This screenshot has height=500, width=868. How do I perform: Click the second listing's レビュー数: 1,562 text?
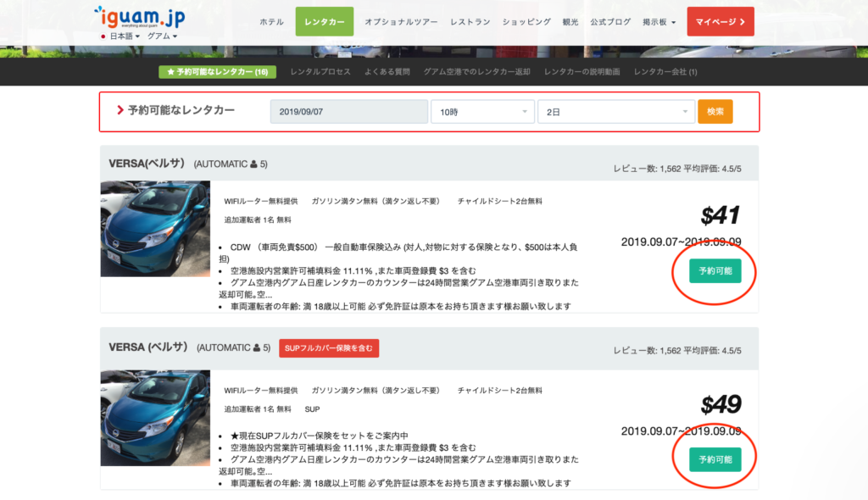tap(647, 351)
